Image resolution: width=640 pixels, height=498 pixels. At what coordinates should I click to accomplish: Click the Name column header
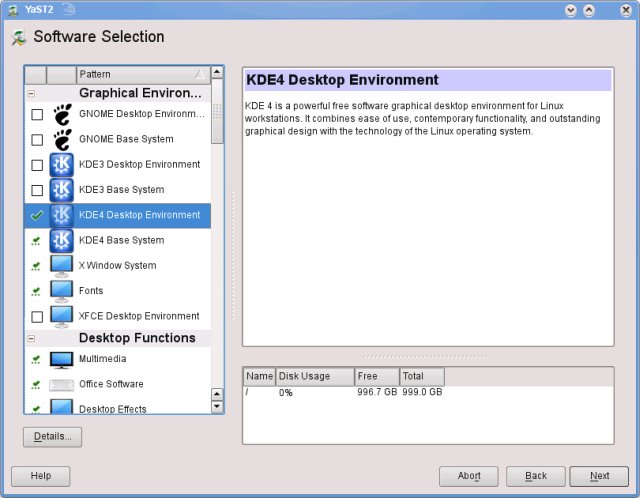[260, 376]
